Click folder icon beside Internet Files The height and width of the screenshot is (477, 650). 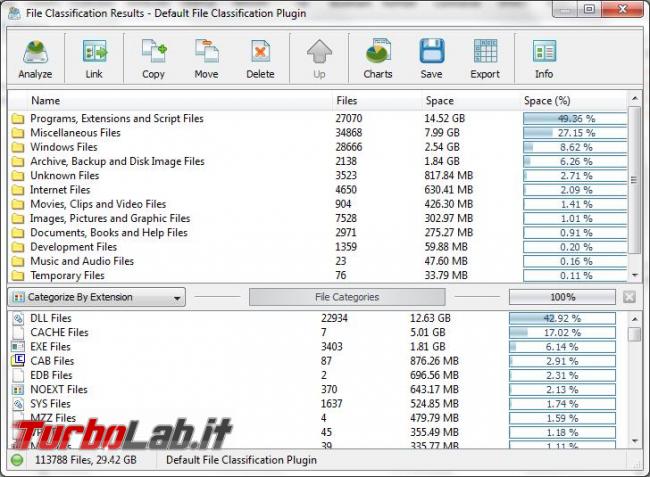pyautogui.click(x=18, y=190)
